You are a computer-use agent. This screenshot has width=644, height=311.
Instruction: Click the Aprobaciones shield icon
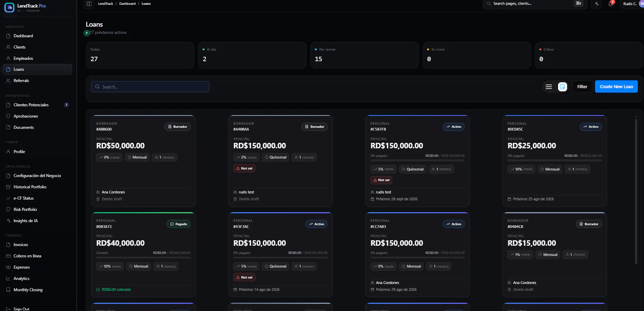(x=8, y=116)
